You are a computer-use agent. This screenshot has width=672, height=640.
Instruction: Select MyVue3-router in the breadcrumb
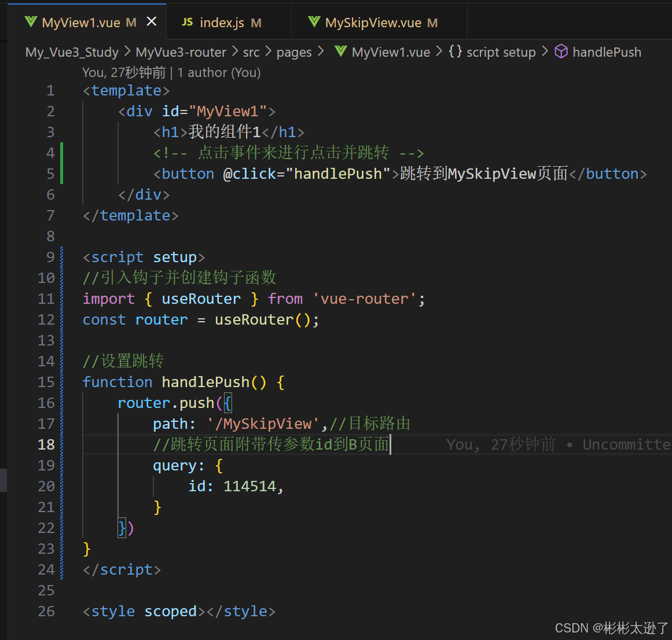point(181,52)
